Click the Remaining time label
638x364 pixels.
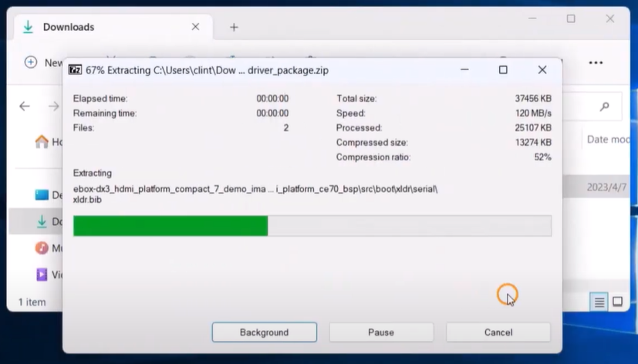click(105, 113)
